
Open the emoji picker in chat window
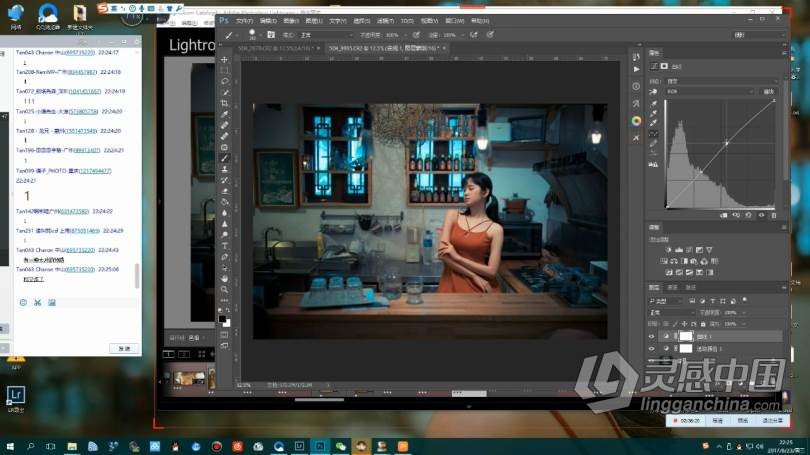click(x=23, y=303)
